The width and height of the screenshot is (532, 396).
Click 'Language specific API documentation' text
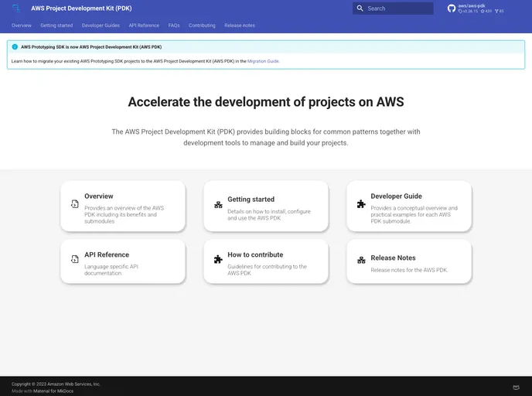coord(111,270)
